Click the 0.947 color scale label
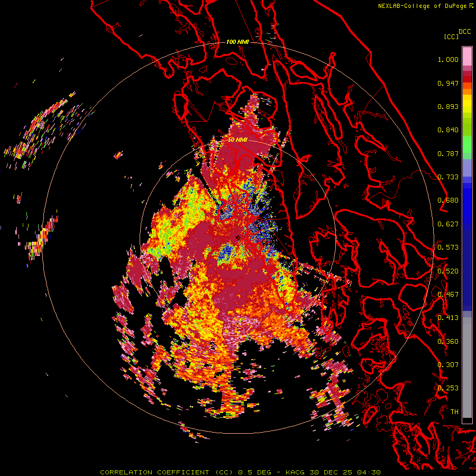The image size is (476, 476). coord(448,83)
